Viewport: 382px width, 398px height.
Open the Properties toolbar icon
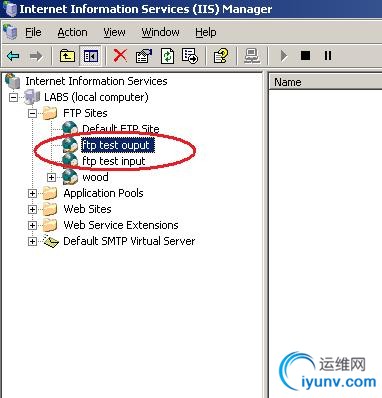click(144, 56)
